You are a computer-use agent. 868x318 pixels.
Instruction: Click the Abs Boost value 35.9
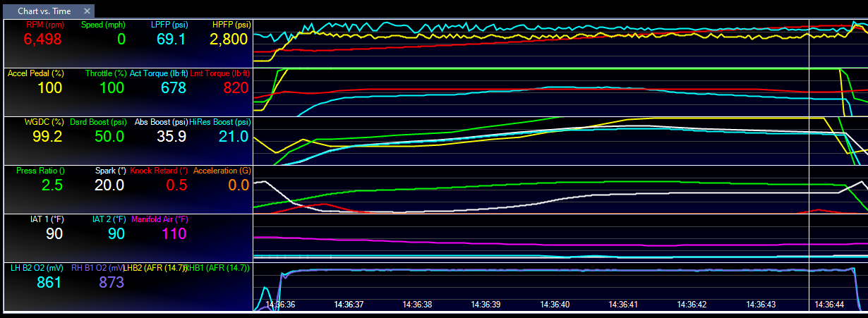[x=171, y=137]
